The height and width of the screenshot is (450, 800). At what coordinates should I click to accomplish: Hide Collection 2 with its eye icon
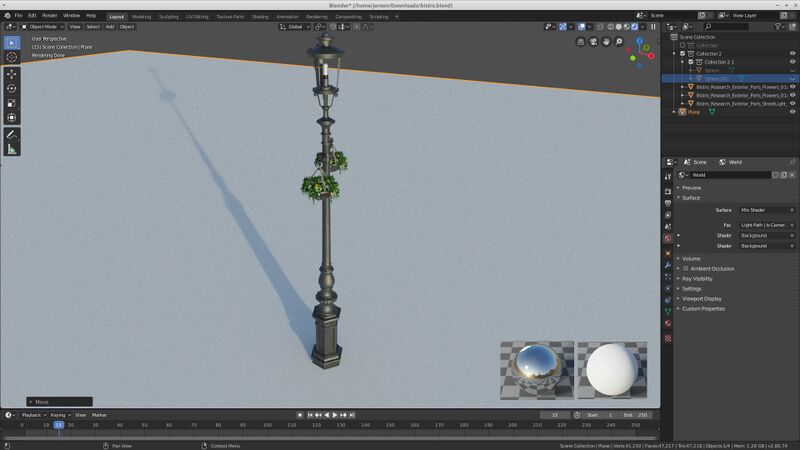(792, 54)
